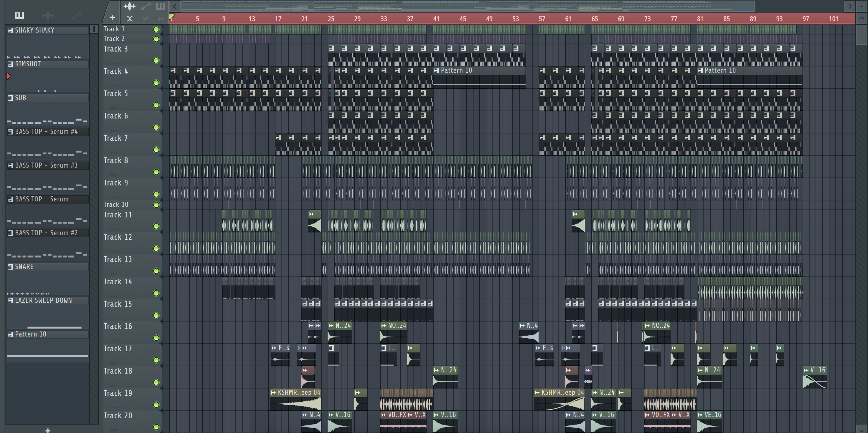
Task: Click the pattern icon beside LAZER SWEEP DOWN
Action: point(11,300)
